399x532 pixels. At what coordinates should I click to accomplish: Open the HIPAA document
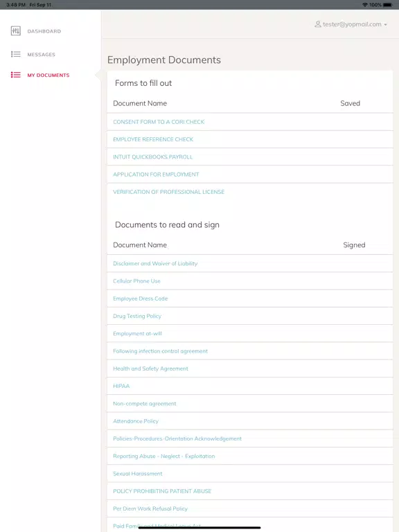tap(121, 386)
